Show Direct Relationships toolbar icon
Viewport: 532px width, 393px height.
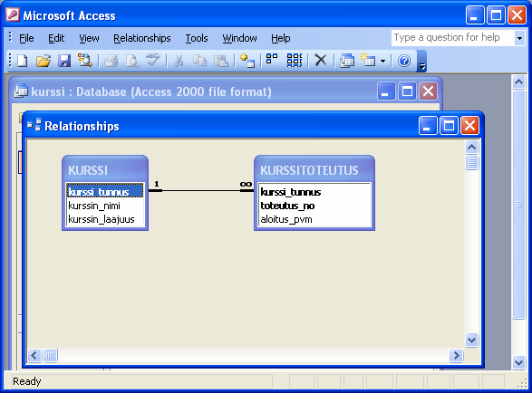tap(272, 61)
